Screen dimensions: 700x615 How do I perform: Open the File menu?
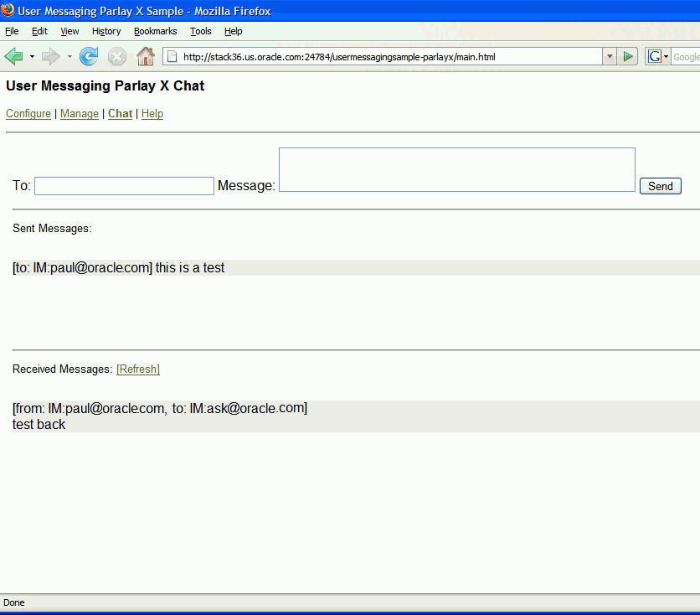(x=12, y=31)
